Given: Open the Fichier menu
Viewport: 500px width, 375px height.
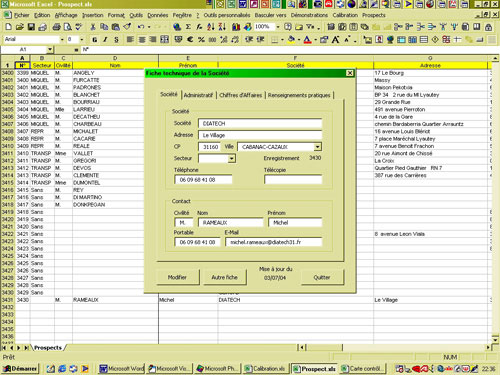Looking at the screenshot, I should click(x=21, y=15).
